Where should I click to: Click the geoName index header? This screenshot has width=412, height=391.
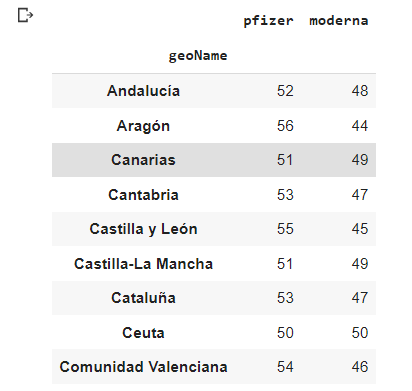pos(198,56)
